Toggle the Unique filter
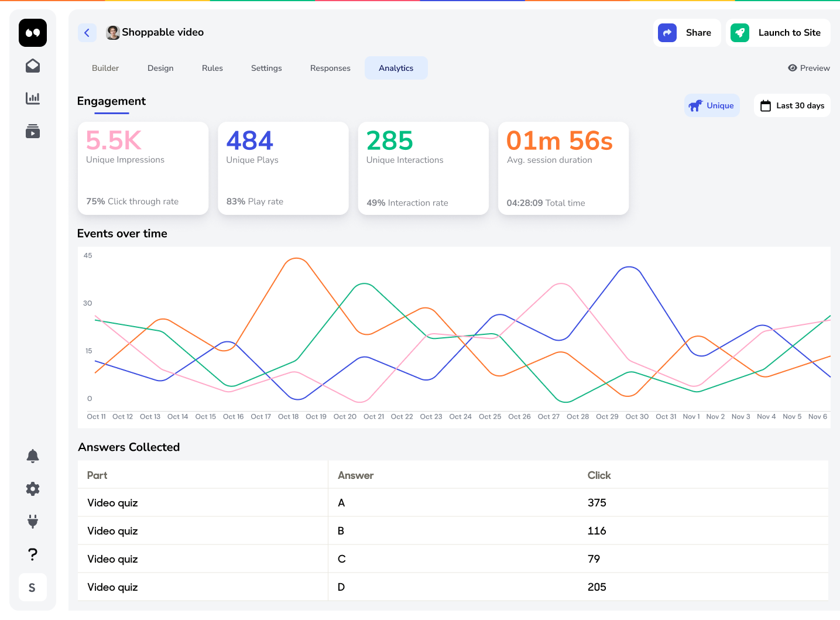840x620 pixels. [712, 106]
